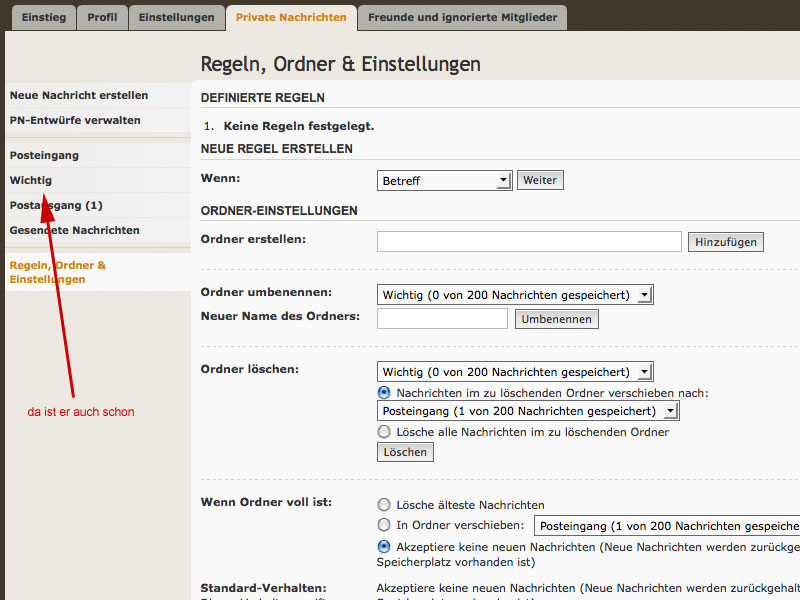The image size is (800, 600).
Task: Expand the Betreff rule condition dropdown
Action: point(445,181)
